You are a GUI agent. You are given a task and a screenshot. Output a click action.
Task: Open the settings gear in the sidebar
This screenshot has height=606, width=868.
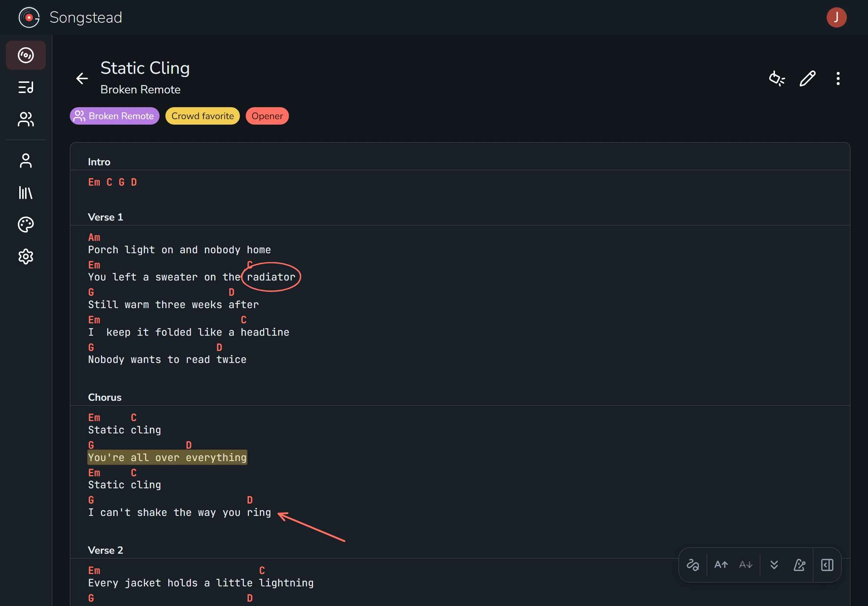(26, 256)
